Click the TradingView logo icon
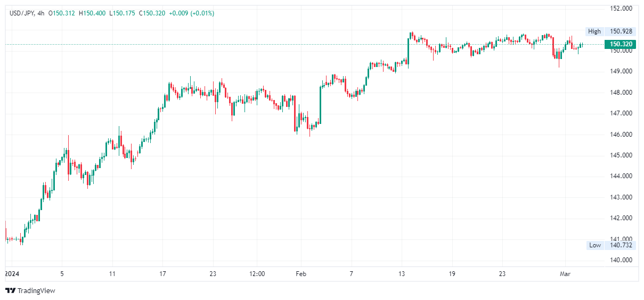Screen dimensions: 644x300 point(10,290)
